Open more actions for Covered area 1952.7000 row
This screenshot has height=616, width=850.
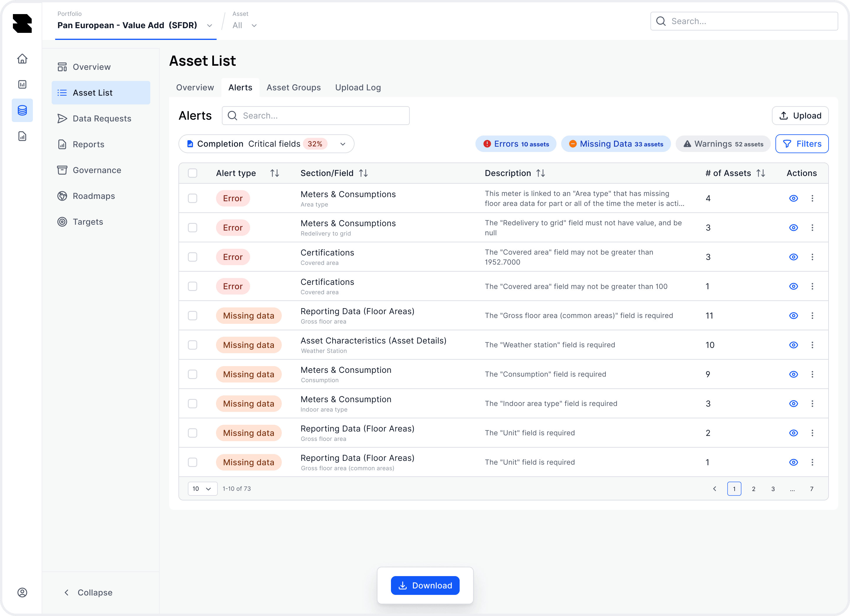click(x=812, y=257)
